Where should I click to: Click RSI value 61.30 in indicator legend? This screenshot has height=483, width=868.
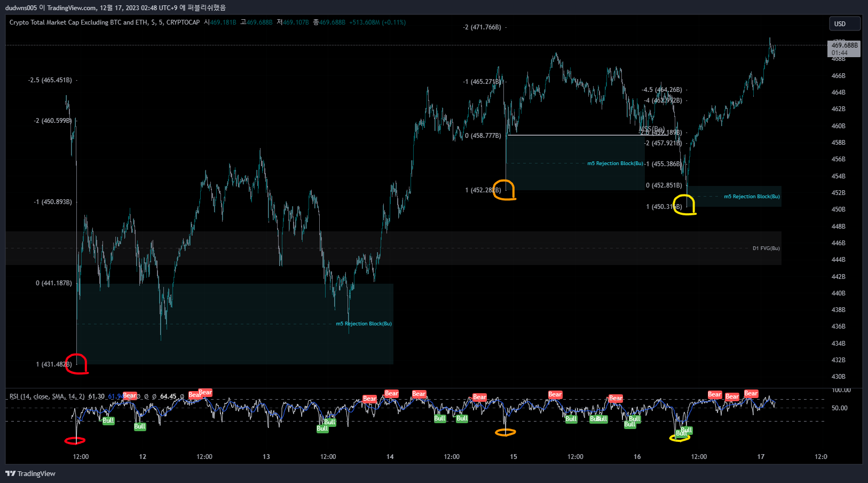click(x=97, y=396)
